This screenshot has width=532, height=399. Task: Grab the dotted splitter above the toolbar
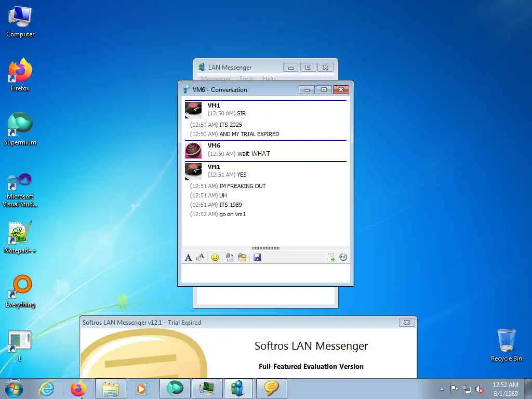pos(265,248)
